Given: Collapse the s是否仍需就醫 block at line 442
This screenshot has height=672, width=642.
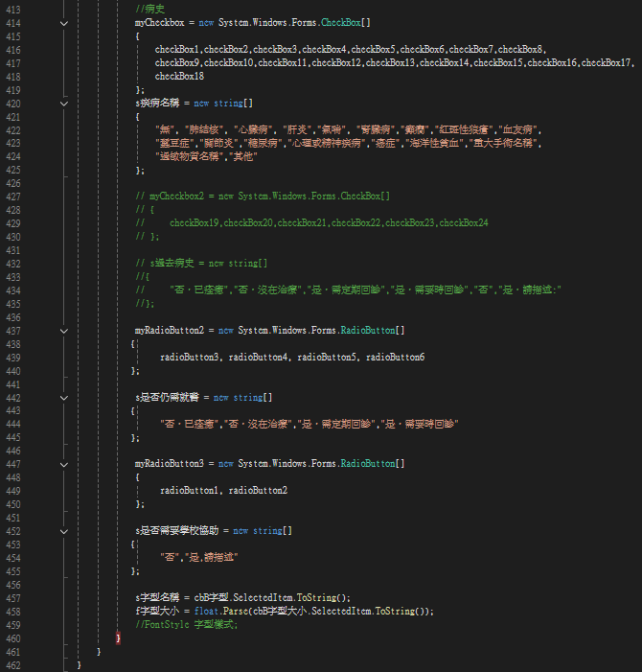Looking at the screenshot, I should click(x=64, y=398).
